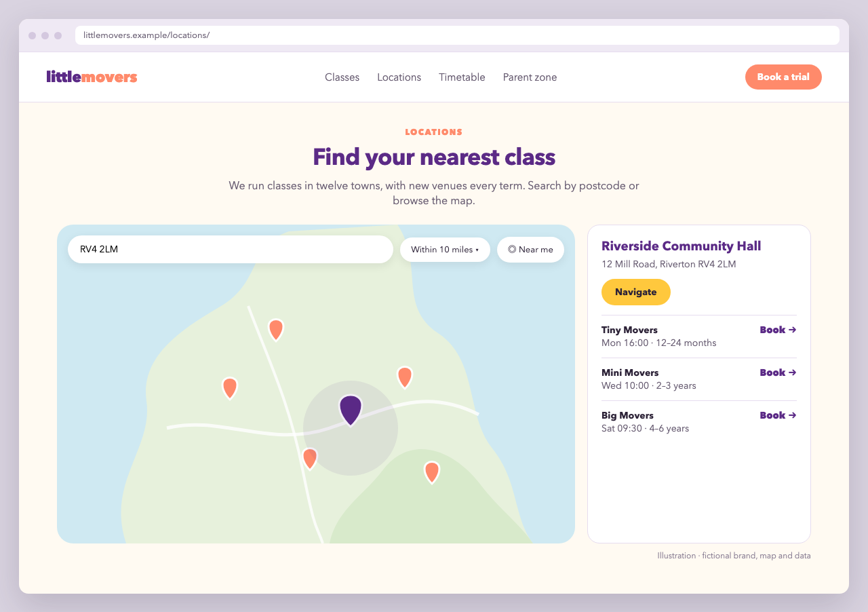868x612 pixels.
Task: Click the "Wed 10:00 · 2–3 years" schedule text
Action: pos(648,385)
